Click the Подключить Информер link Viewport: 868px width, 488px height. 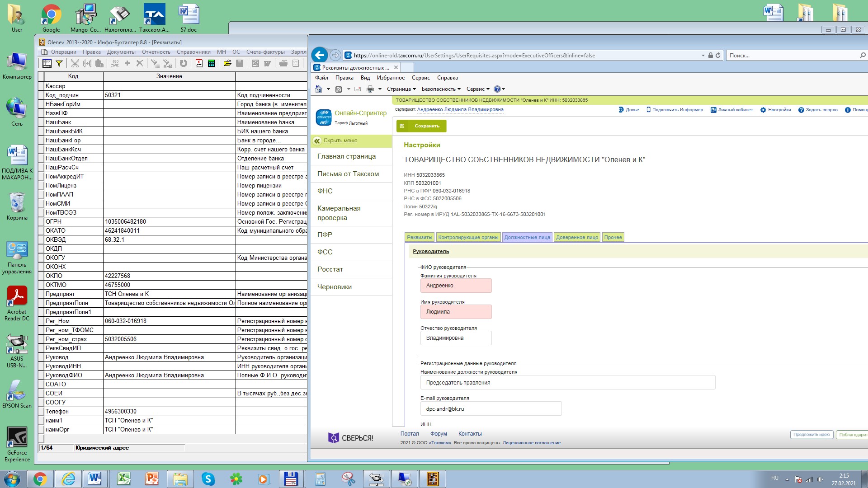pyautogui.click(x=675, y=110)
